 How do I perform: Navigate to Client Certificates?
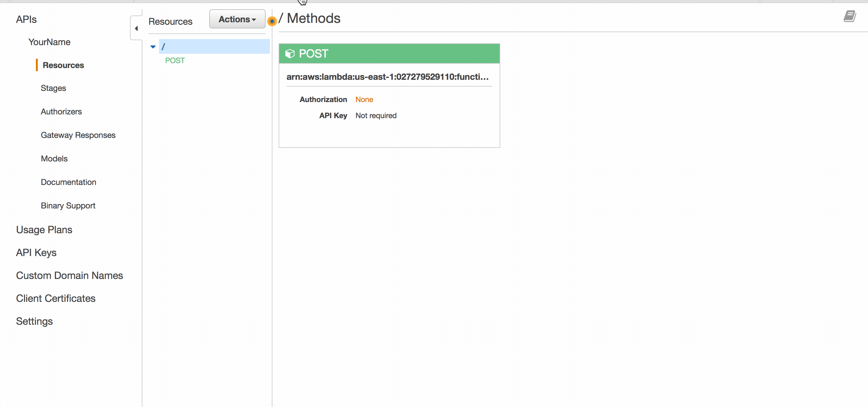pyautogui.click(x=56, y=298)
